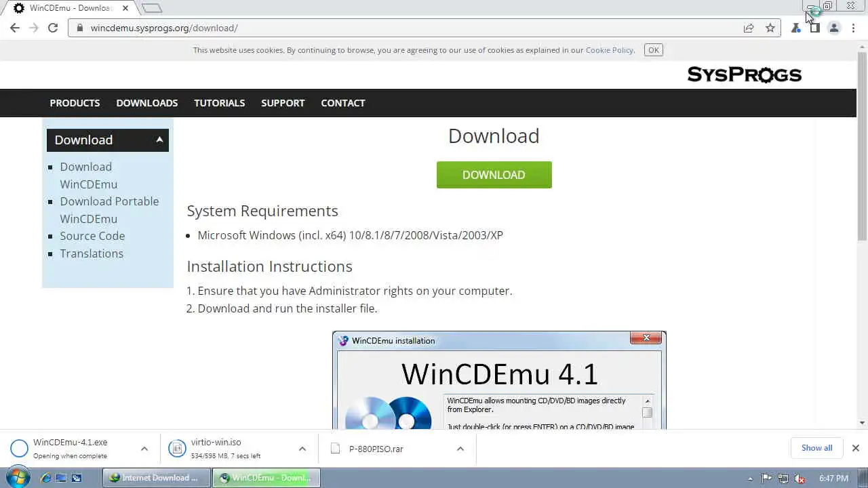Image resolution: width=868 pixels, height=488 pixels.
Task: Switch to Internet Download Manager taskbar window
Action: pyautogui.click(x=157, y=478)
